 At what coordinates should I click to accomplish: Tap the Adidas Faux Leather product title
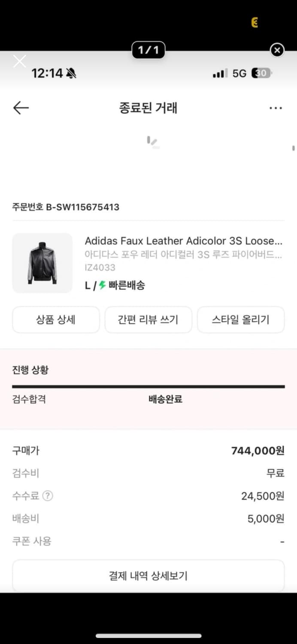pyautogui.click(x=183, y=240)
